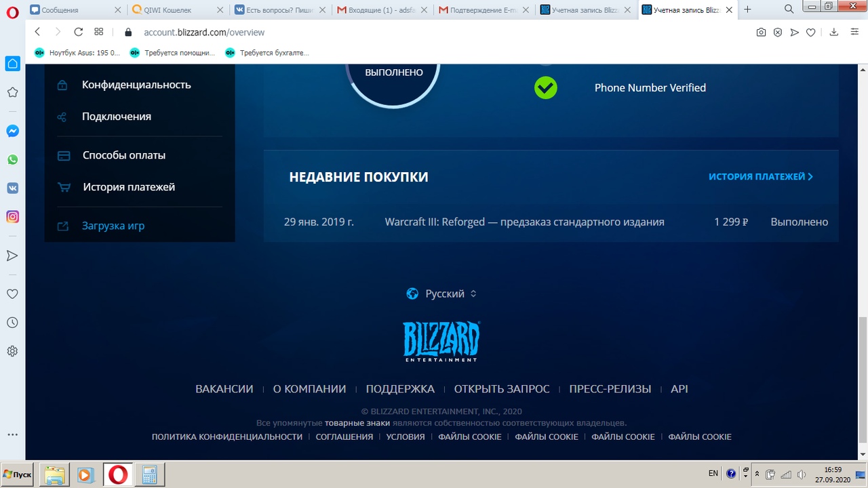The image size is (868, 488).
Task: Open a new browser tab
Action: pos(747,9)
